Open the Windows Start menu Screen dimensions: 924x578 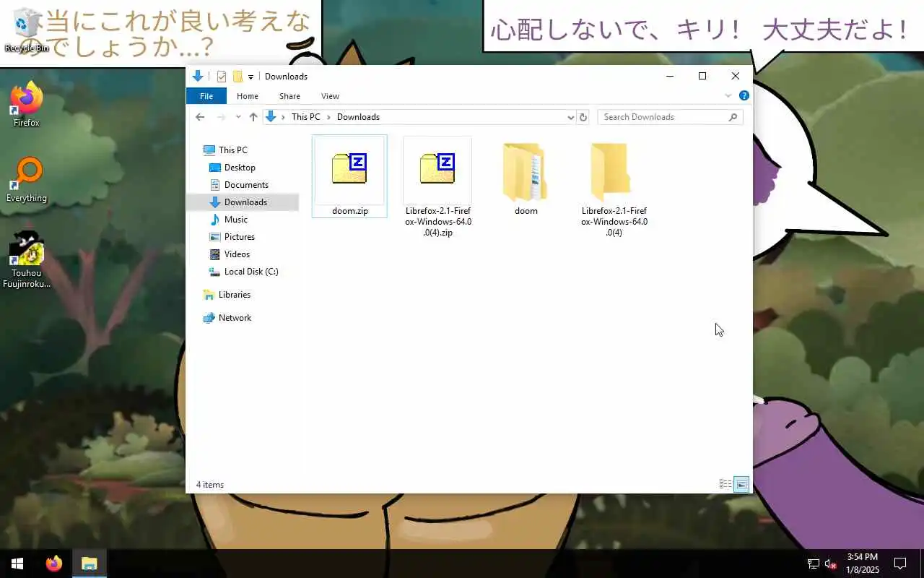(x=17, y=564)
